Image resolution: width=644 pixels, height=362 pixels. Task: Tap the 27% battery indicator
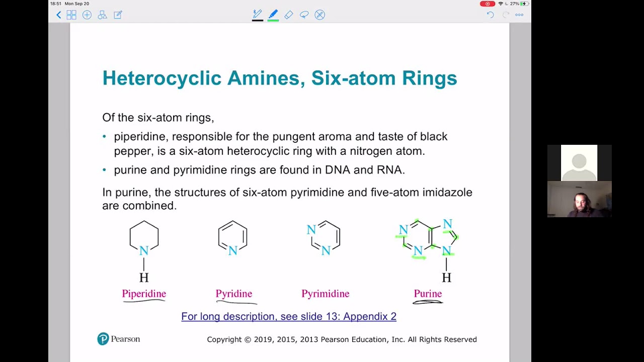coord(518,4)
